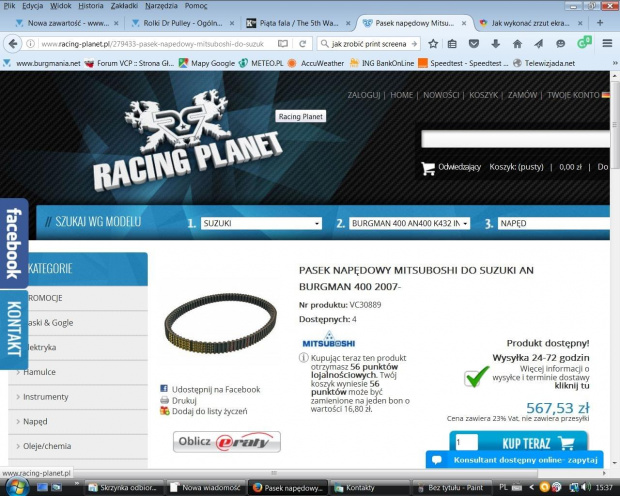Open the Plik menu

tap(9, 6)
